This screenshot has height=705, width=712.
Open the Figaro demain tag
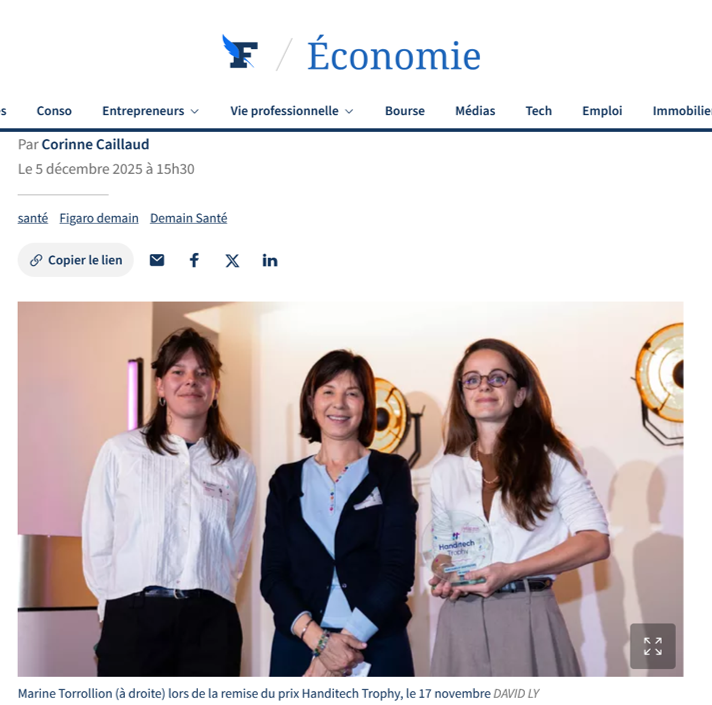99,218
